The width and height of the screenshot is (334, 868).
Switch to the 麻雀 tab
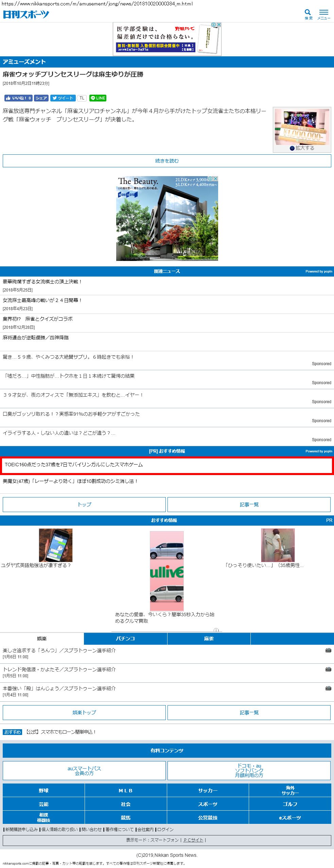(209, 638)
